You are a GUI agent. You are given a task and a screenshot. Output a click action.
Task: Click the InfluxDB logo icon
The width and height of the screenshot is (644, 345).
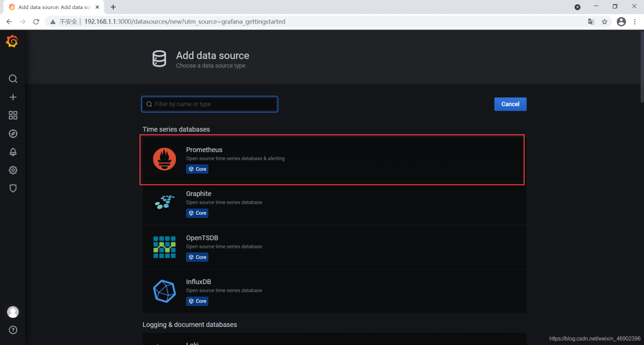point(165,291)
